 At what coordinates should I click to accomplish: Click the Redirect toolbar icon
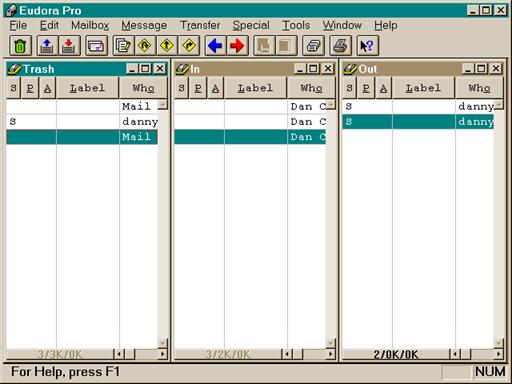[x=189, y=46]
